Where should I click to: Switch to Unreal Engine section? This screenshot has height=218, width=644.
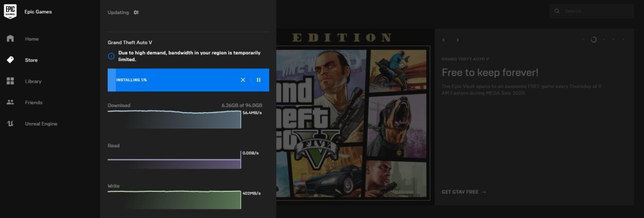pyautogui.click(x=41, y=124)
